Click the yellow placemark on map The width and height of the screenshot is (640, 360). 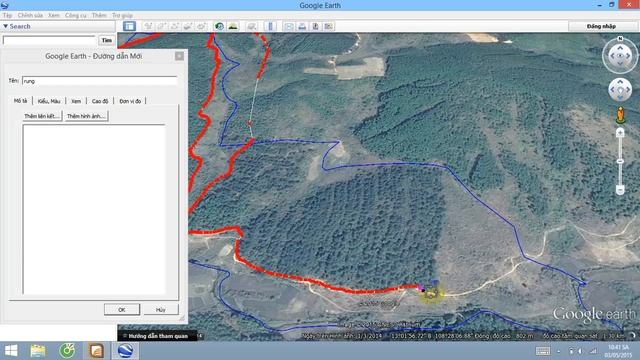[x=432, y=293]
